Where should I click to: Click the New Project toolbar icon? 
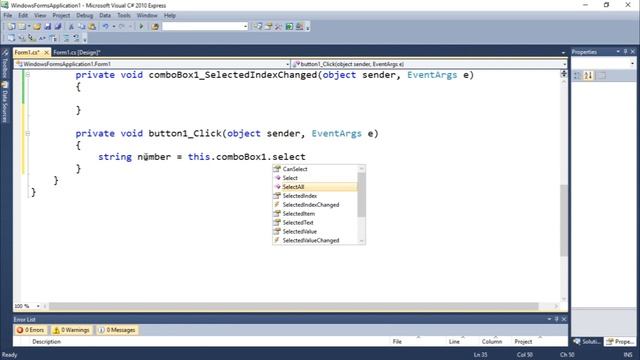(11, 27)
